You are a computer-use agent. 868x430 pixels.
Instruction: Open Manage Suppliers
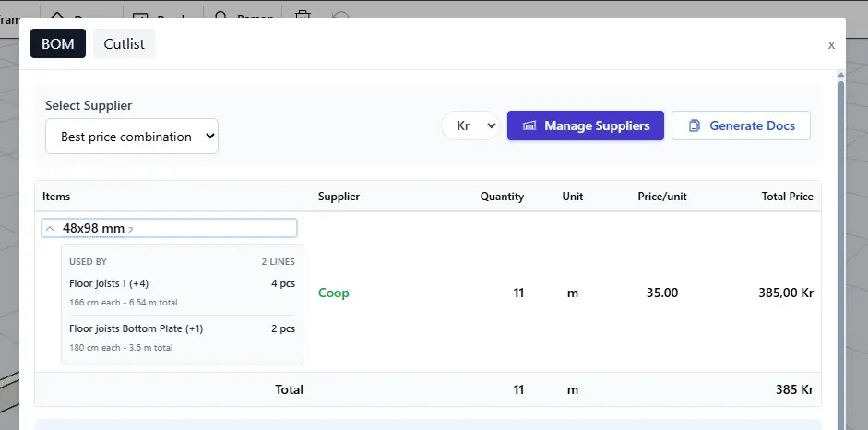(585, 125)
